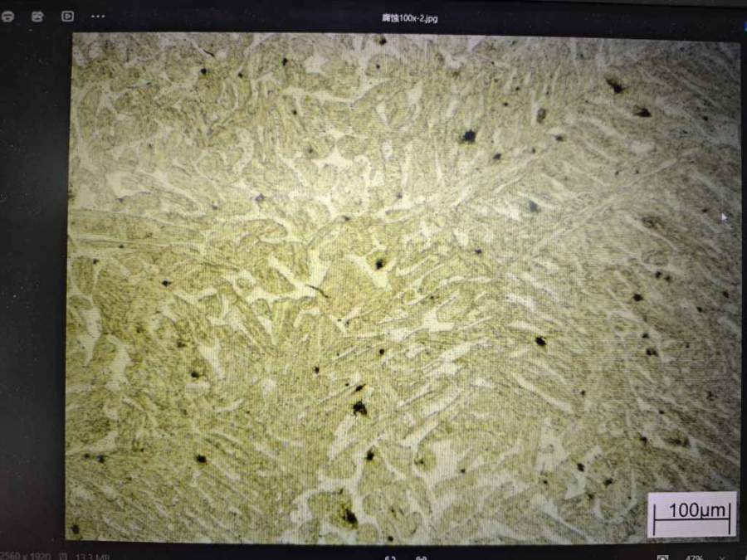The height and width of the screenshot is (560, 747).
Task: Click the file name 腐蚀100x-2.jpg title
Action: 410,18
